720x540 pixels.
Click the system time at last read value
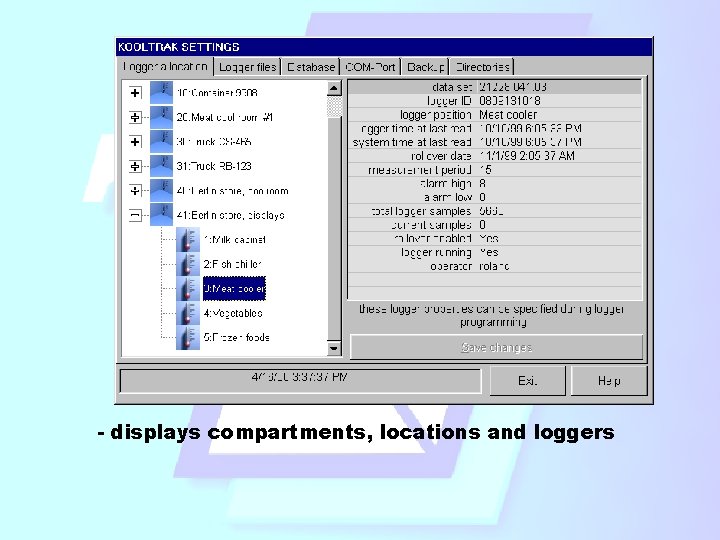(x=530, y=142)
